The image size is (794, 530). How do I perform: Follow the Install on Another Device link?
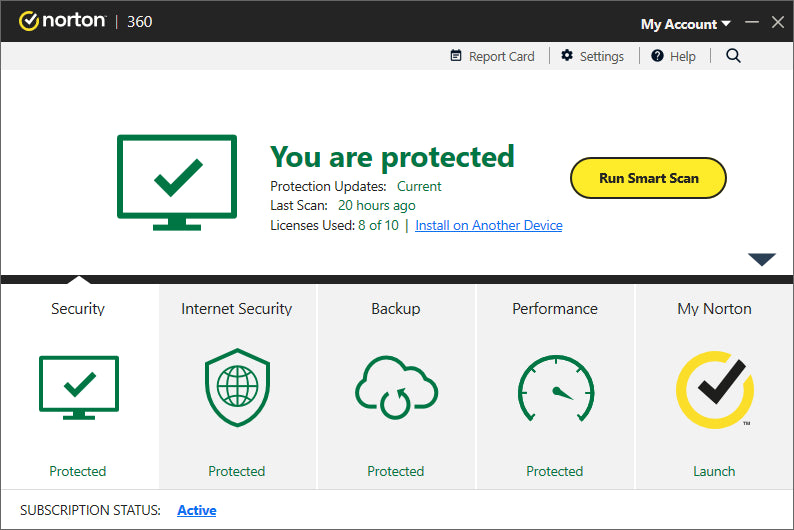coord(489,225)
